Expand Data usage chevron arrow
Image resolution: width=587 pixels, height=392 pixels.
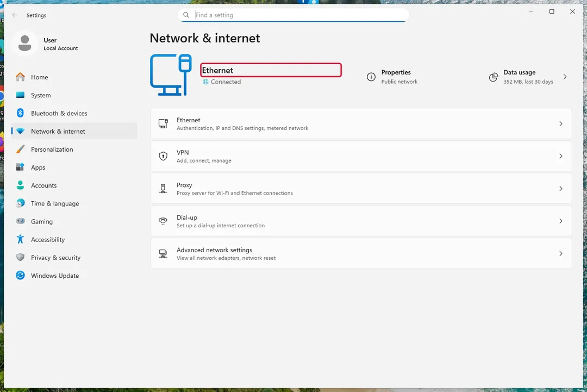pos(565,77)
